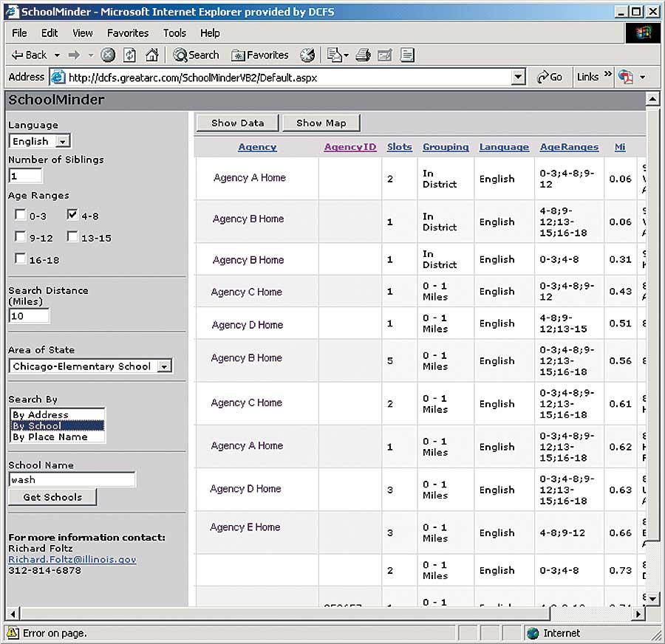
Task: Click the Number of Siblings input field
Action: 25,176
